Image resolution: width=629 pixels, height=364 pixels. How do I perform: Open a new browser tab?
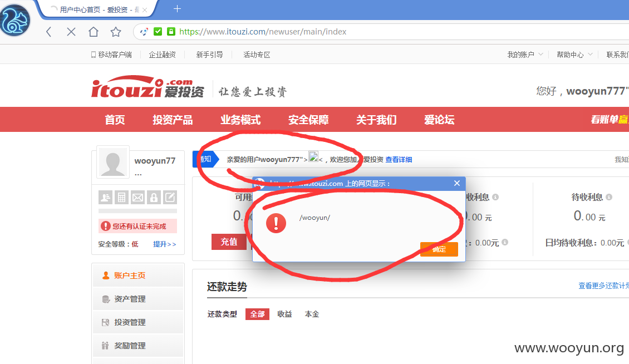coord(178,9)
